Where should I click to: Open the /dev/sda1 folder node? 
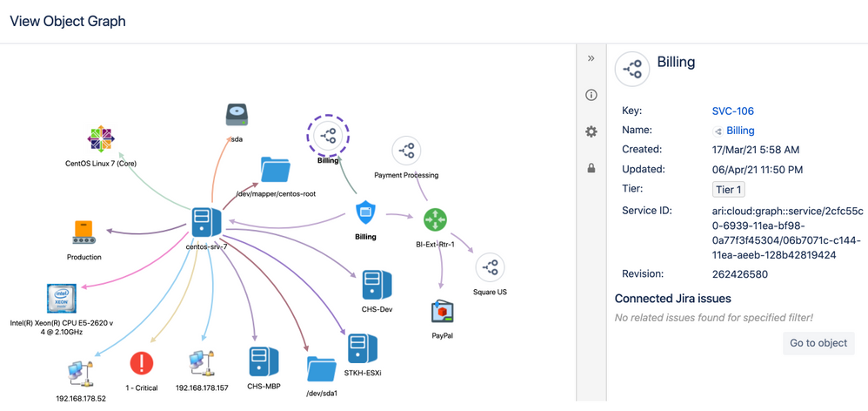tap(322, 370)
